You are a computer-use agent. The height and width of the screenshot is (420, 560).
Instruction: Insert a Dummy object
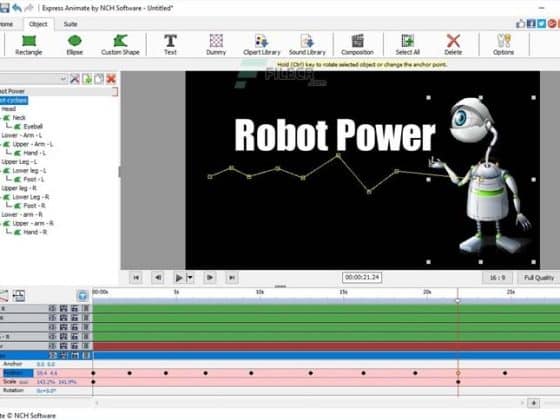click(x=216, y=45)
